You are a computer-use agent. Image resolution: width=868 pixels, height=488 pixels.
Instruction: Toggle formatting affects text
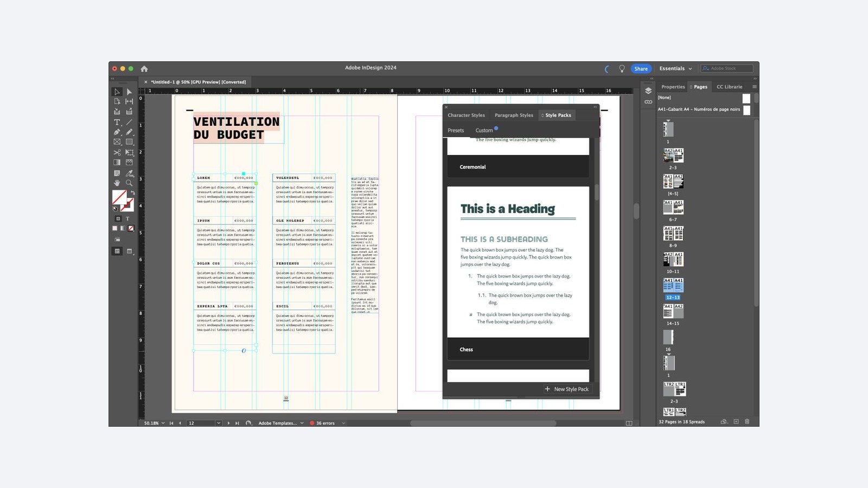pos(127,219)
